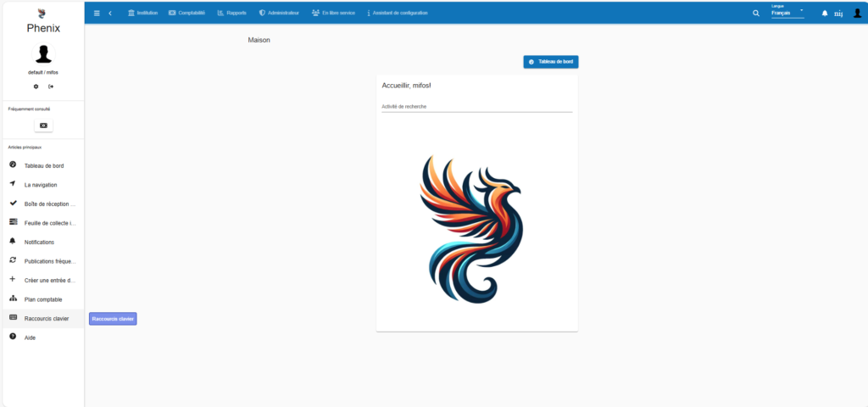Open the Institution menu

(x=142, y=13)
